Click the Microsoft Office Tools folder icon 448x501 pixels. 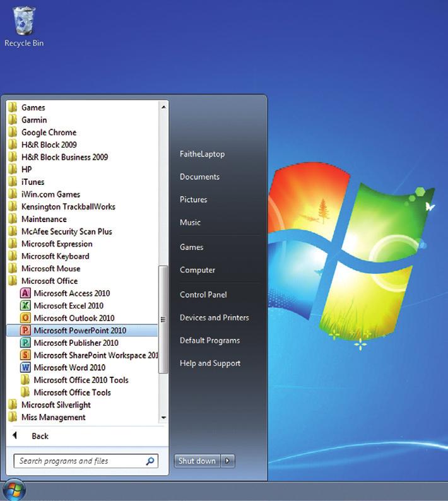coord(25,392)
